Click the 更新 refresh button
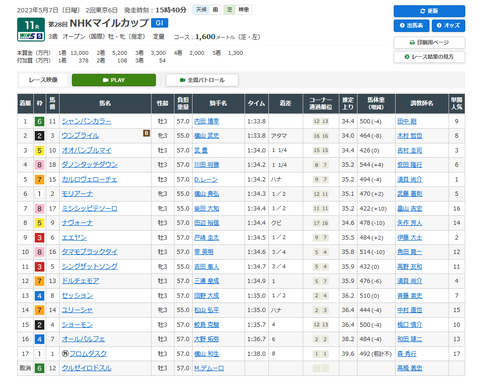Image resolution: width=480 pixels, height=384 pixels. pyautogui.click(x=429, y=11)
